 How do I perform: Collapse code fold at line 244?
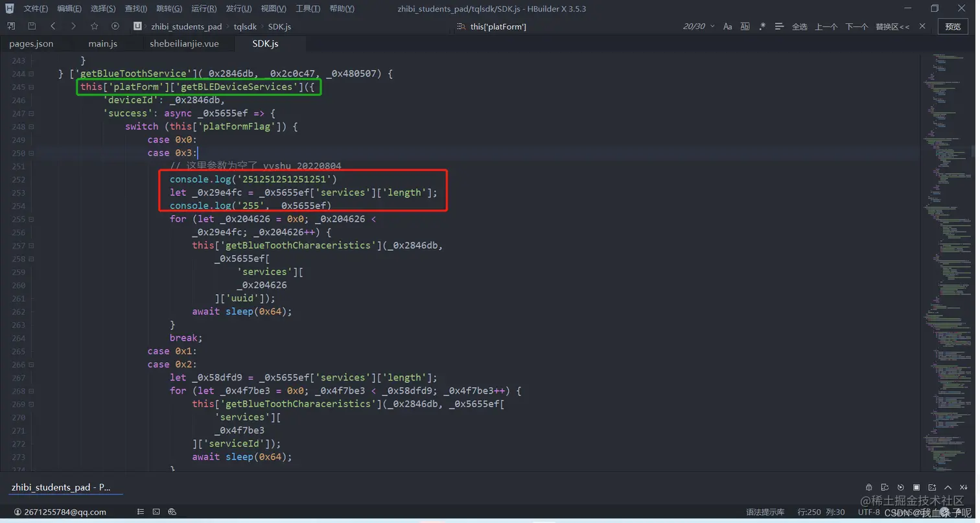tap(32, 74)
